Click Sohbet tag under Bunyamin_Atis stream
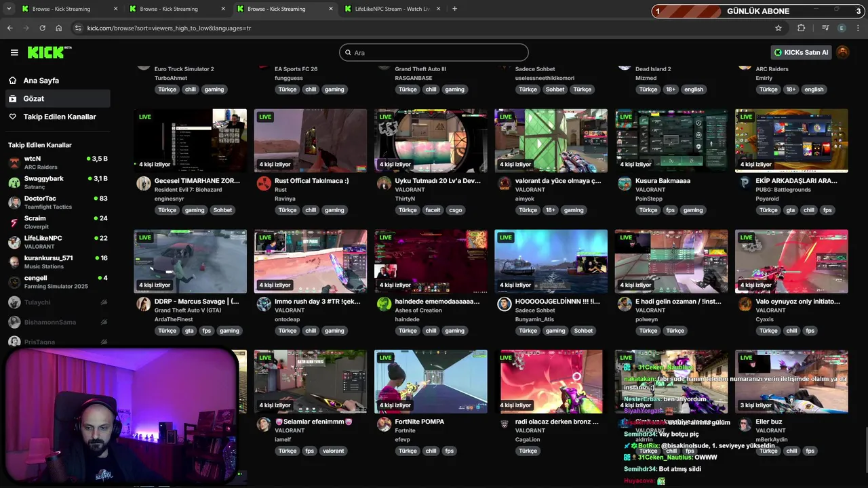Screen dimensions: 868x488 (583, 331)
